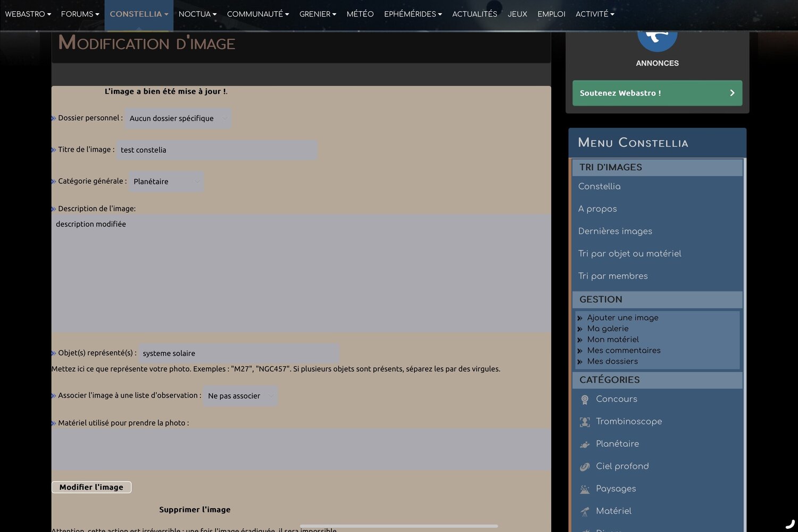Click the horizontal scrollbar at page bottom

pos(399,526)
